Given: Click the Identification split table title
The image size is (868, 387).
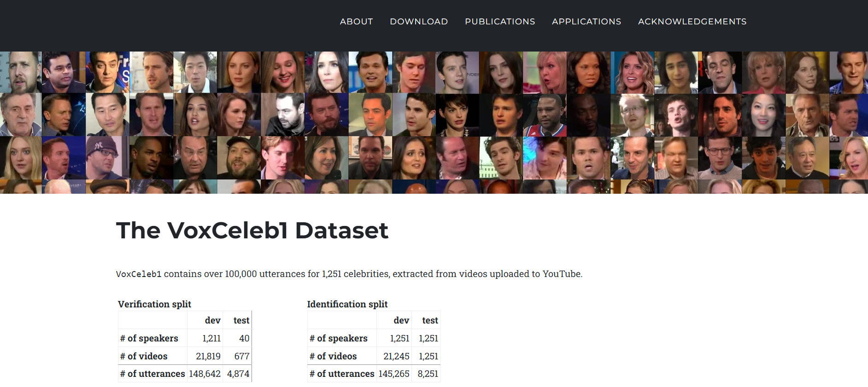Looking at the screenshot, I should (347, 304).
